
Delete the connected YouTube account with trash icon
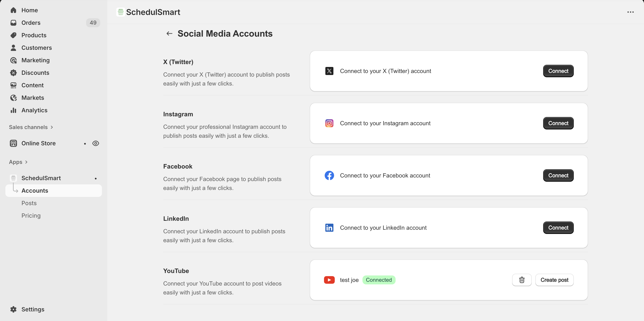[521, 280]
